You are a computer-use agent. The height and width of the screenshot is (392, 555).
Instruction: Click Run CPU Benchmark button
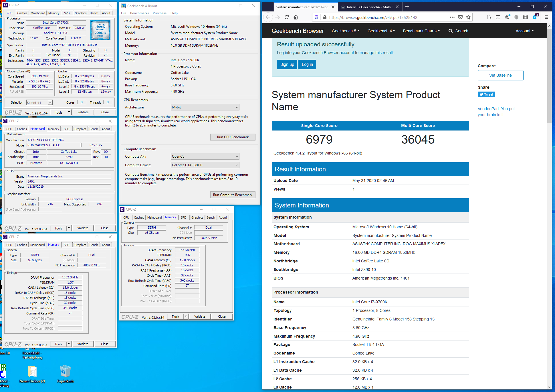point(233,137)
